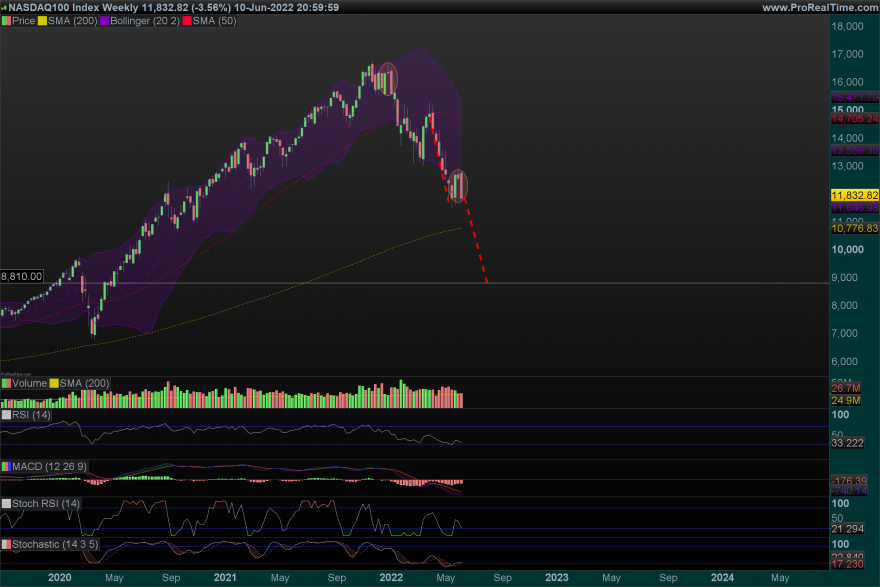Open the MACD (12 26 9) indicator label
This screenshot has height=587, width=880.
pos(49,466)
